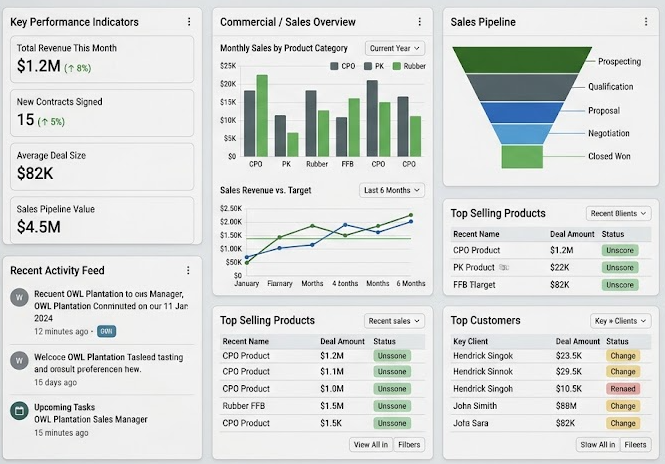Screen dimensions: 665x464
Task: Click the avatar of the 'Recuent OWL Plantation' entry
Action: (19, 297)
